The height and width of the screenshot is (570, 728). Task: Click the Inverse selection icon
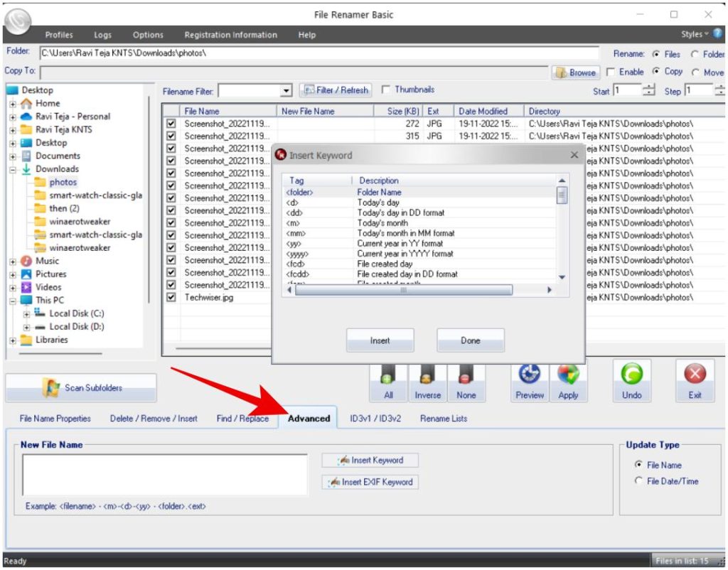point(427,382)
